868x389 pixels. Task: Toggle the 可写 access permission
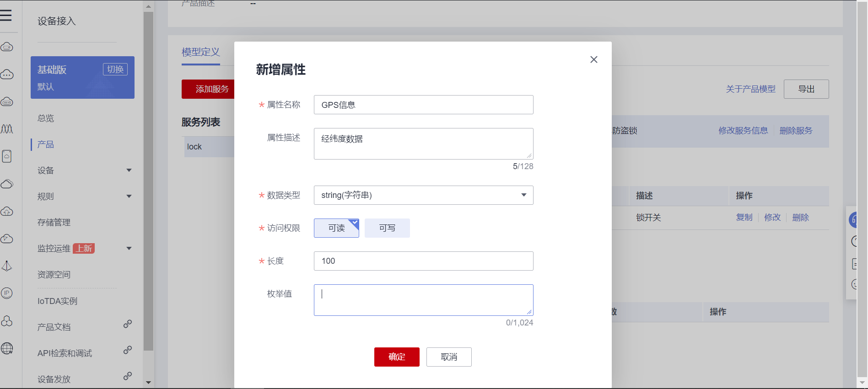pyautogui.click(x=387, y=228)
